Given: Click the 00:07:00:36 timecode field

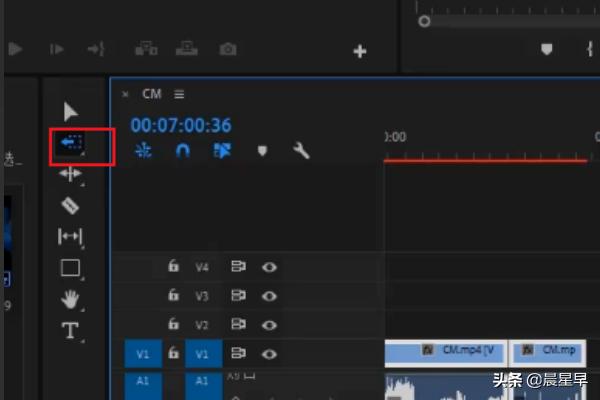Looking at the screenshot, I should 180,125.
